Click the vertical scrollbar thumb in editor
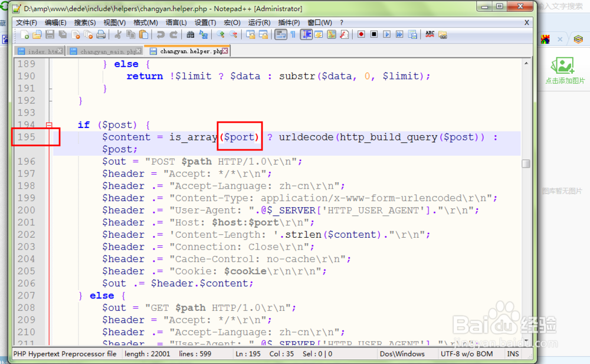The height and width of the screenshot is (364, 590). point(526,163)
